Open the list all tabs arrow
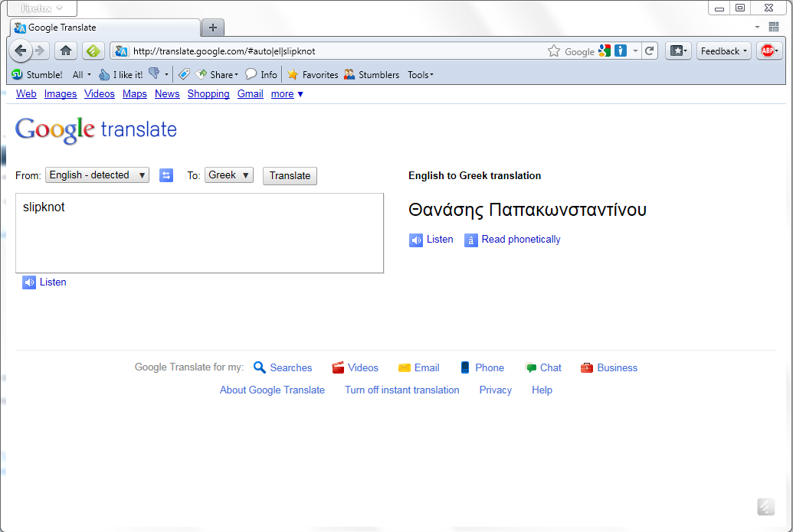This screenshot has height=532, width=793. [x=757, y=28]
